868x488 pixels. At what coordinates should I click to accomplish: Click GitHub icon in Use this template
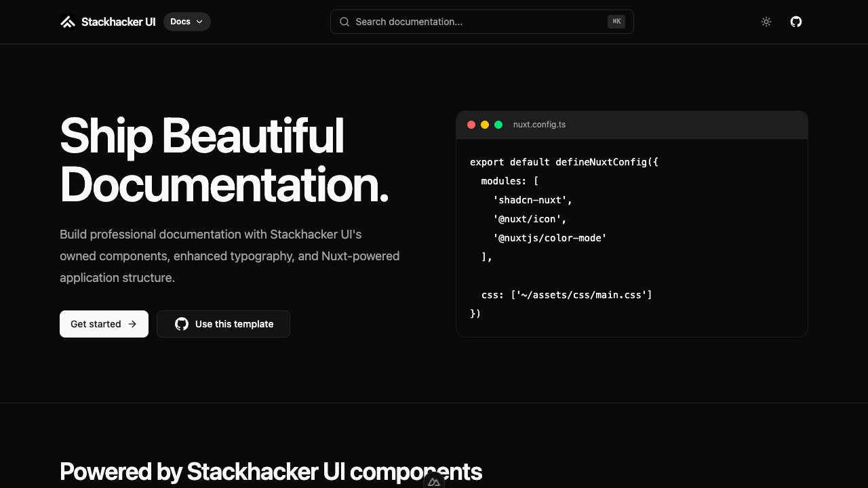182,324
